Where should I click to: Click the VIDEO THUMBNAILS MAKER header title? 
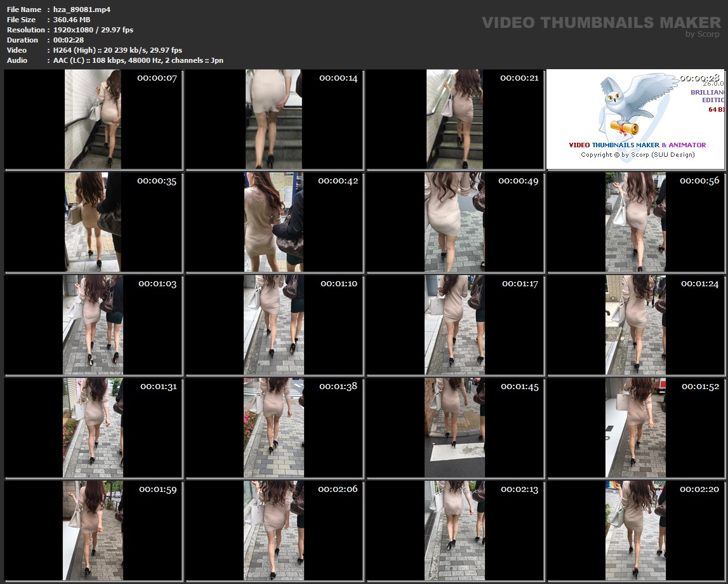pos(592,23)
